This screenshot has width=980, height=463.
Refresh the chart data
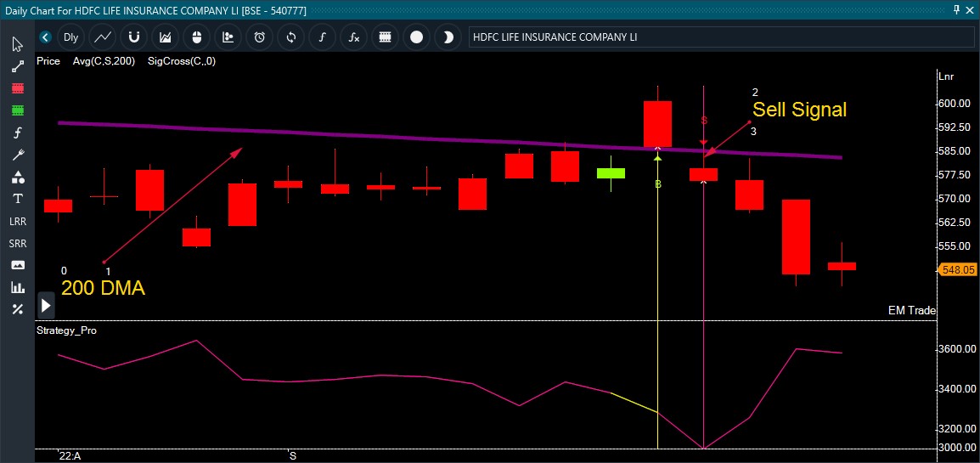click(x=290, y=37)
